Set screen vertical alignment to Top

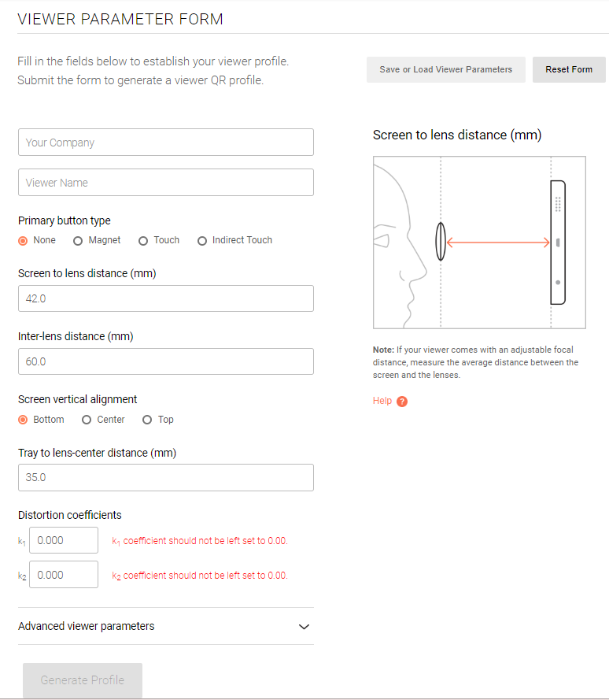click(147, 420)
